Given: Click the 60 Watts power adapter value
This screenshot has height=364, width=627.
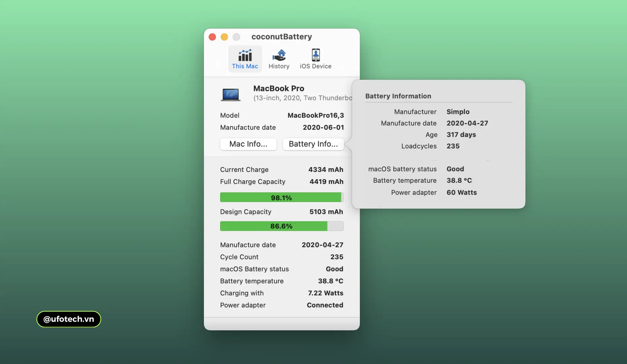Looking at the screenshot, I should coord(462,192).
